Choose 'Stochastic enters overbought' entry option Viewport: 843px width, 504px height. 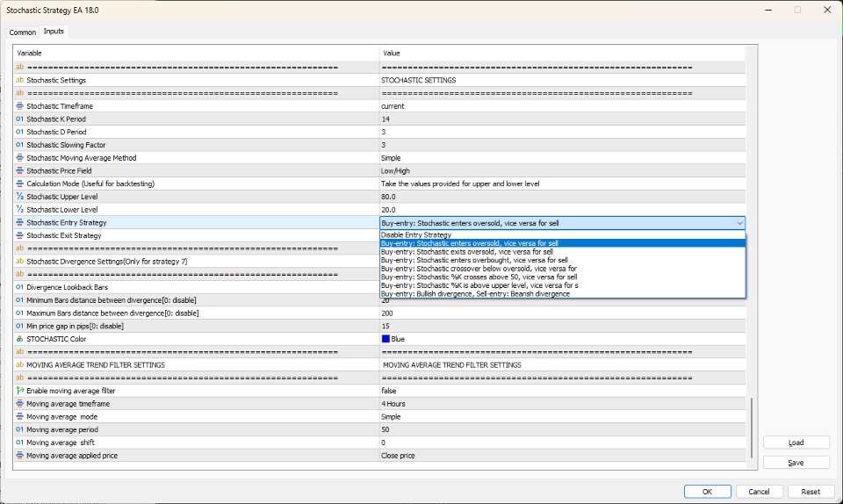(562, 260)
